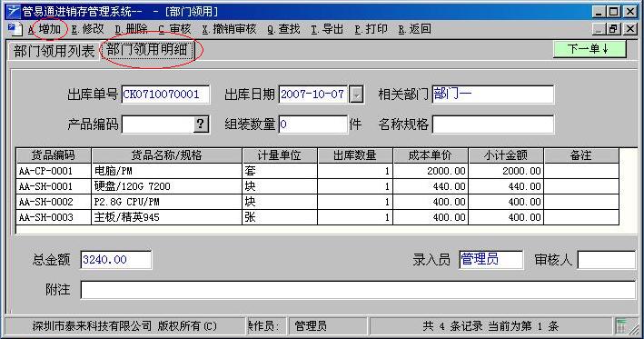Click the 下一单 button
The height and width of the screenshot is (339, 644).
point(590,49)
